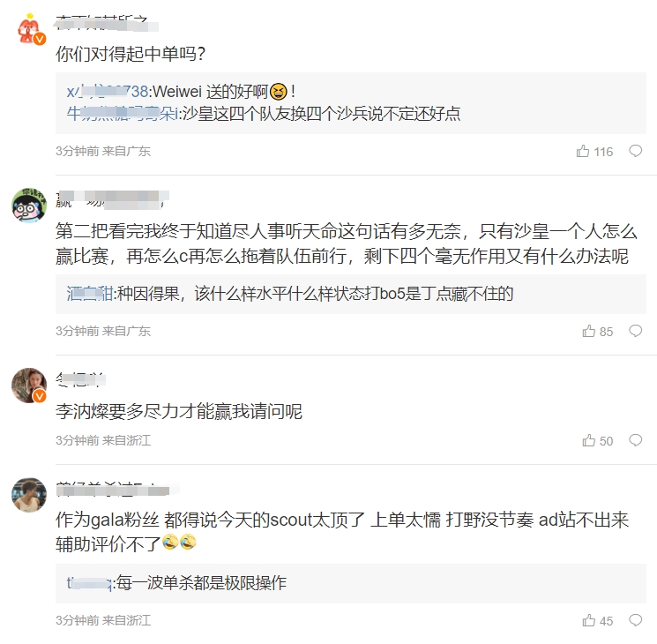Open username link before "沙皇这四个队友" reply
This screenshot has width=657, height=644.
pyautogui.click(x=122, y=113)
